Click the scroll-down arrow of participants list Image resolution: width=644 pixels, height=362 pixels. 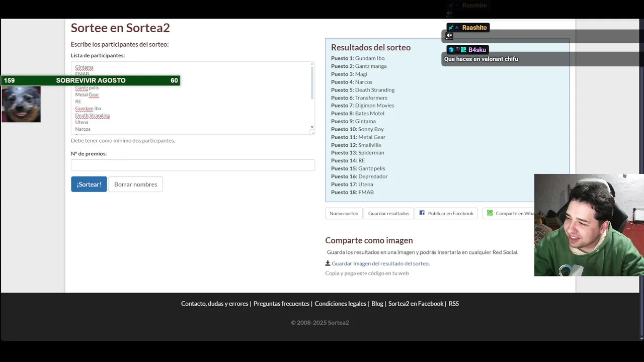(312, 127)
